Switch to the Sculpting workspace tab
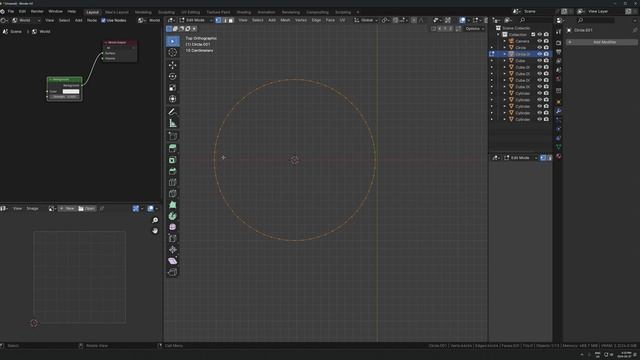This screenshot has height=360, width=640. tap(166, 12)
